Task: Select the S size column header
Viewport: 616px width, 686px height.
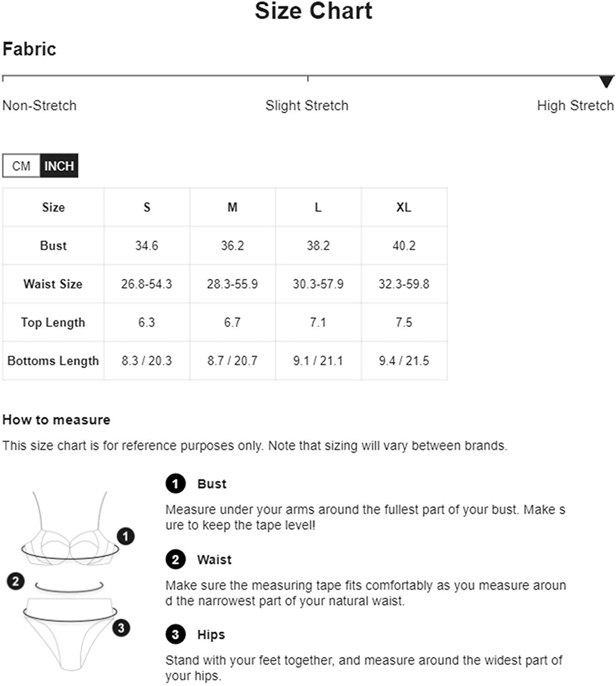Action: tap(147, 207)
